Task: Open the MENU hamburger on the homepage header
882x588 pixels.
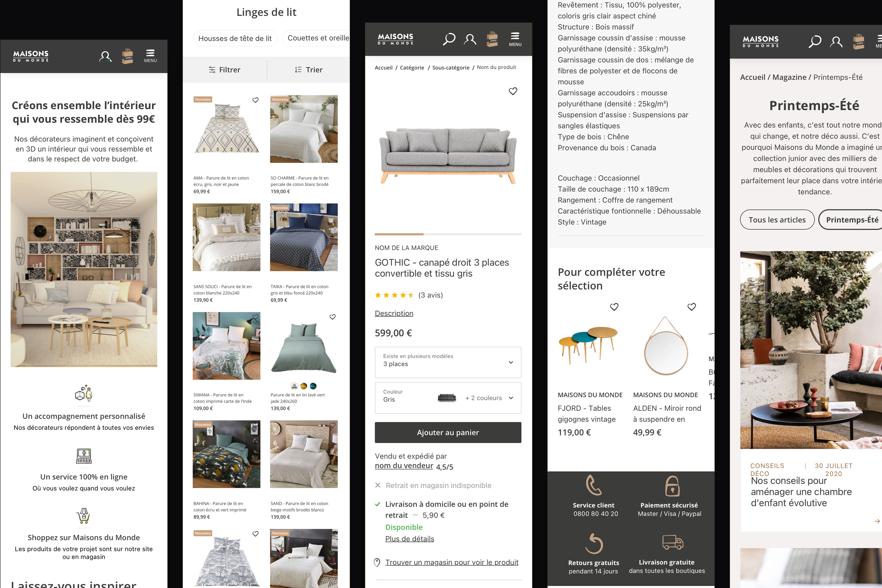Action: click(x=150, y=56)
